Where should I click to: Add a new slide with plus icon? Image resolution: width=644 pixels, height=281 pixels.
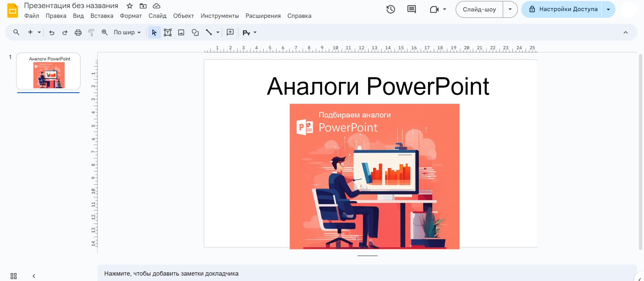pyautogui.click(x=30, y=32)
